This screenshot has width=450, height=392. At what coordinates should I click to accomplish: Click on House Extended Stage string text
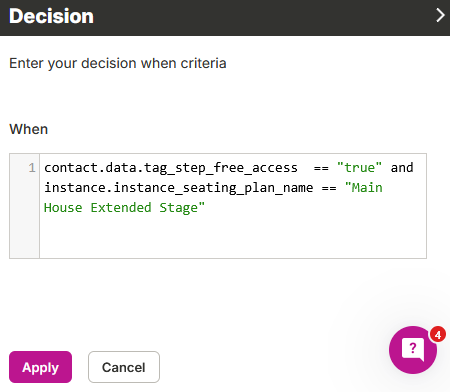(x=124, y=208)
